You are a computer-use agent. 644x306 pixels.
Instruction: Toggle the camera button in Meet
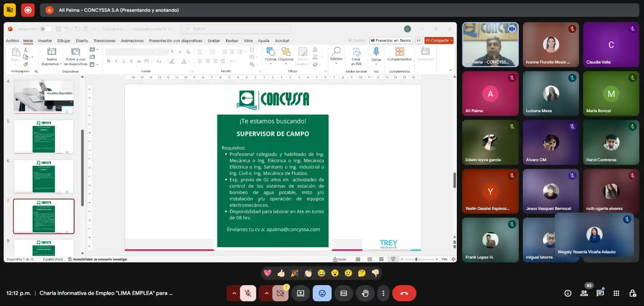[x=281, y=293]
